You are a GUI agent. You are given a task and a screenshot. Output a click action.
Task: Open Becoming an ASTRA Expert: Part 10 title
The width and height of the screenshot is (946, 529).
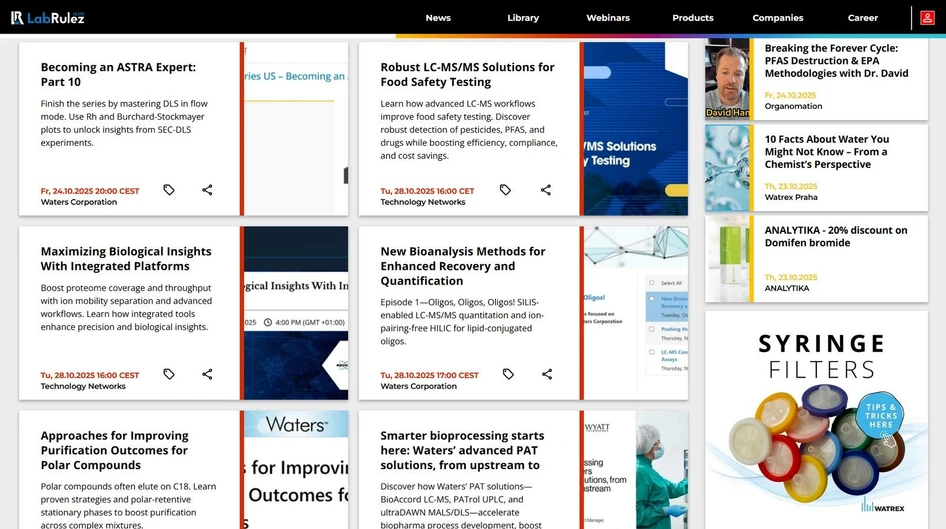[118, 74]
